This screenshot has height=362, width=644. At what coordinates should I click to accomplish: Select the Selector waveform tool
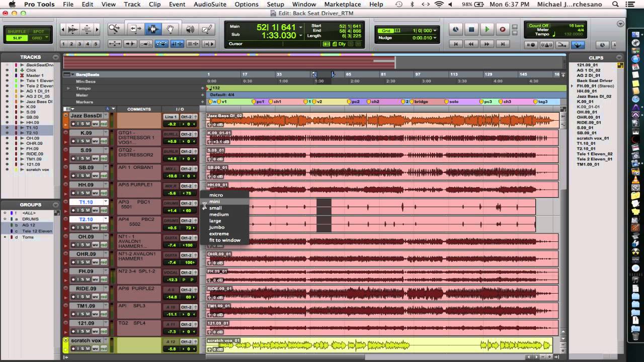point(152,29)
